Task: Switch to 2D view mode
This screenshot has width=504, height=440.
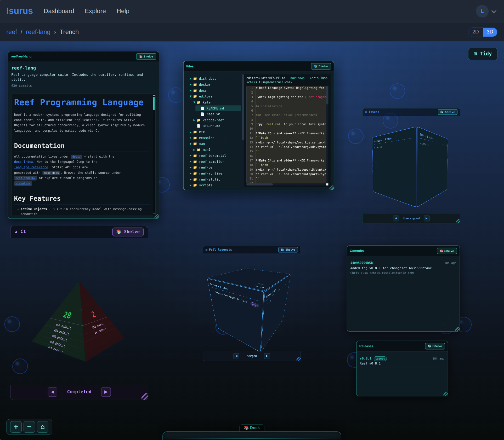Action: coord(475,32)
